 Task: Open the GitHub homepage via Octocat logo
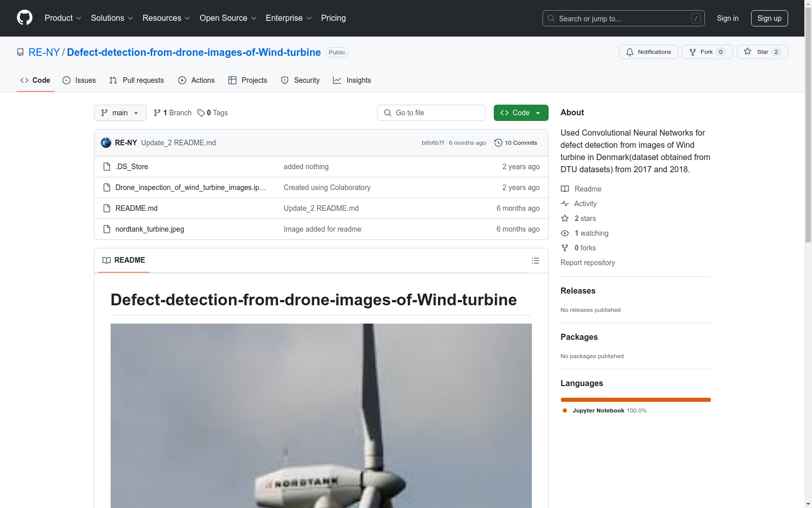coord(24,18)
